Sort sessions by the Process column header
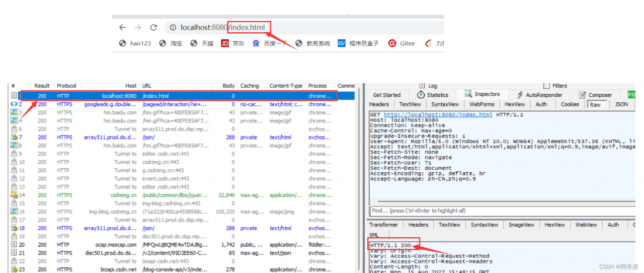This screenshot has width=644, height=273. click(x=320, y=86)
